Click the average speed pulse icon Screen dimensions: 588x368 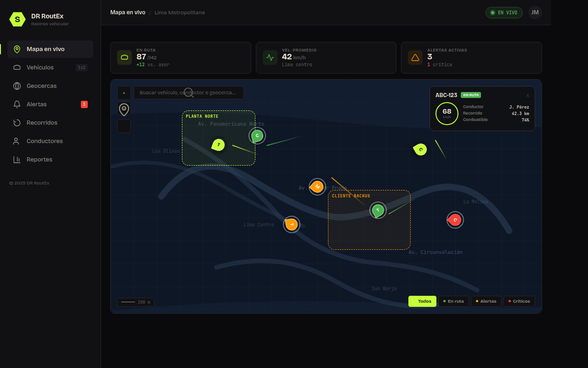[270, 57]
